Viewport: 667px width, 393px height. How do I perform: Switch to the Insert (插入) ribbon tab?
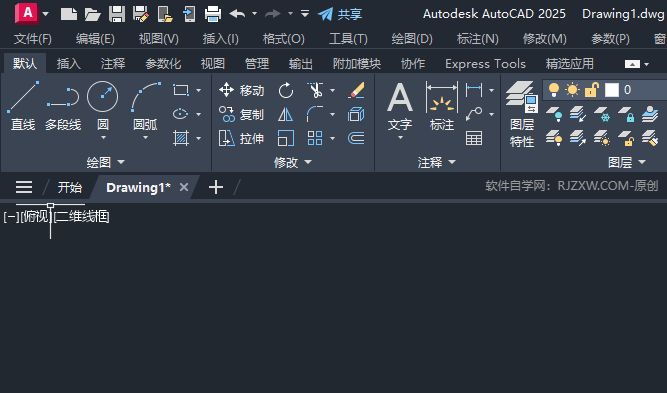[x=69, y=64]
